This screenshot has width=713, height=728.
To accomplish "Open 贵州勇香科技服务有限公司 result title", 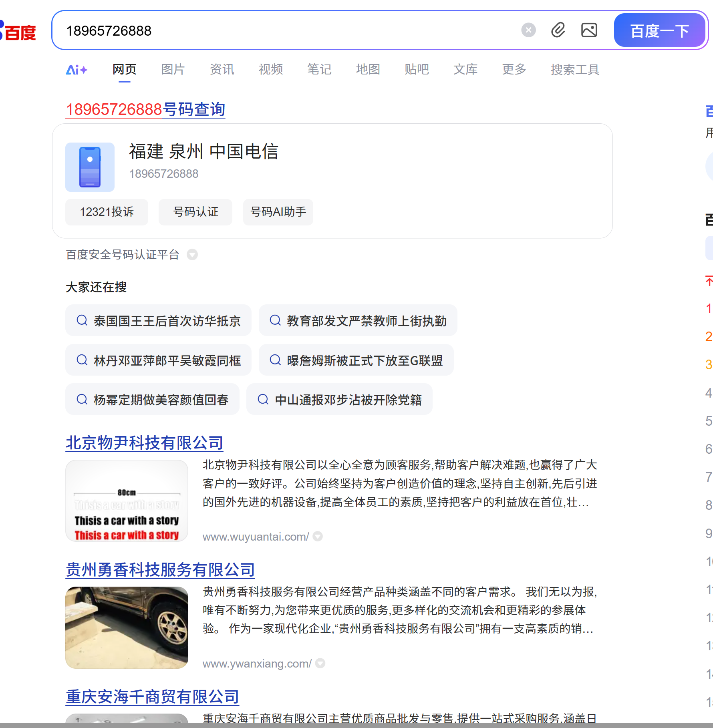I will point(160,570).
